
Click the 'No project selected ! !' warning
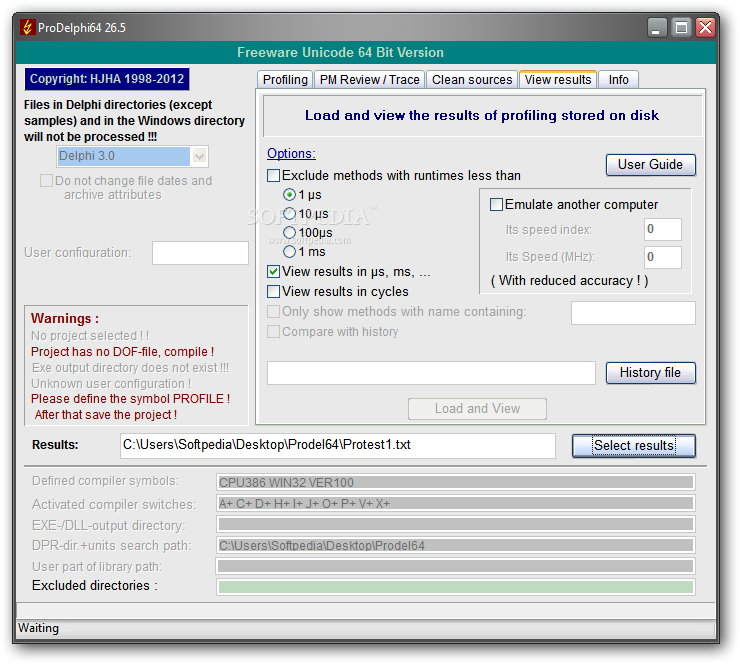90,336
